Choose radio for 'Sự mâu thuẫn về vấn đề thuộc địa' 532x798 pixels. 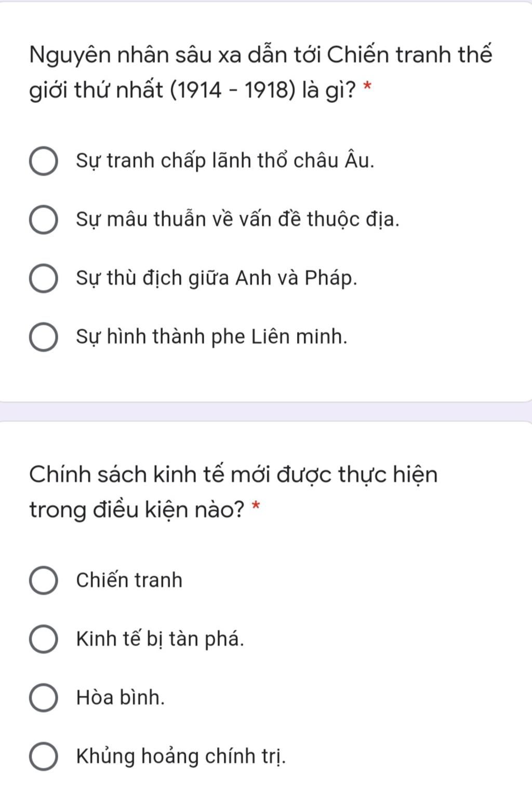43,220
